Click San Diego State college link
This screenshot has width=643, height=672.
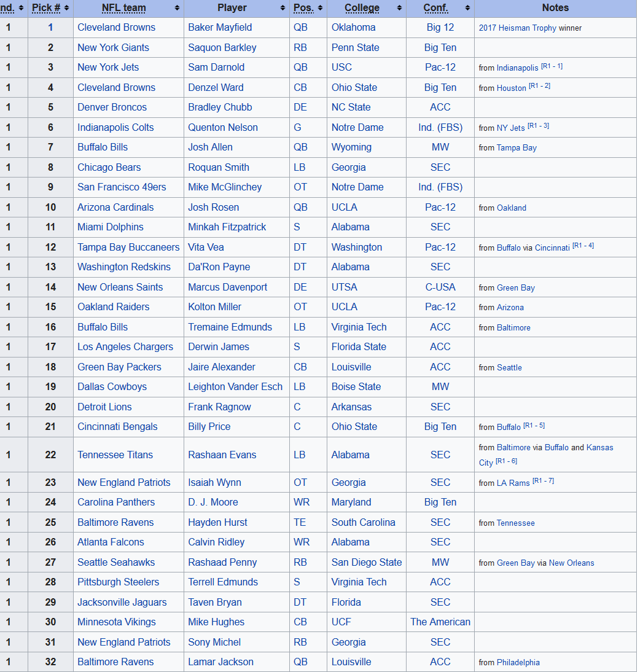point(367,562)
